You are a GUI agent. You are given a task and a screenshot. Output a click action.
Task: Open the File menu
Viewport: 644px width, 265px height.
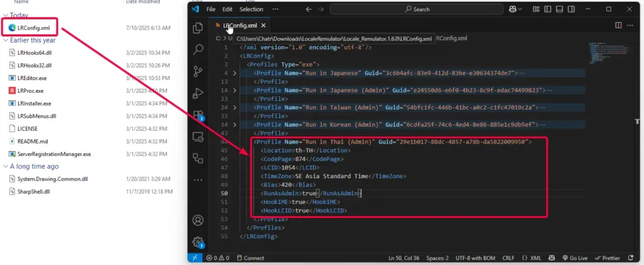(x=211, y=9)
